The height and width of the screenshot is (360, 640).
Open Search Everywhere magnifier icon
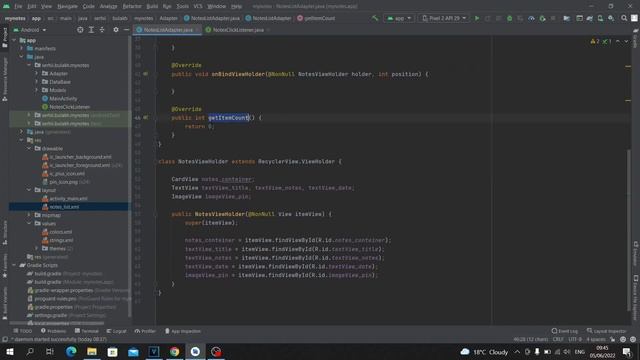tap(624, 18)
